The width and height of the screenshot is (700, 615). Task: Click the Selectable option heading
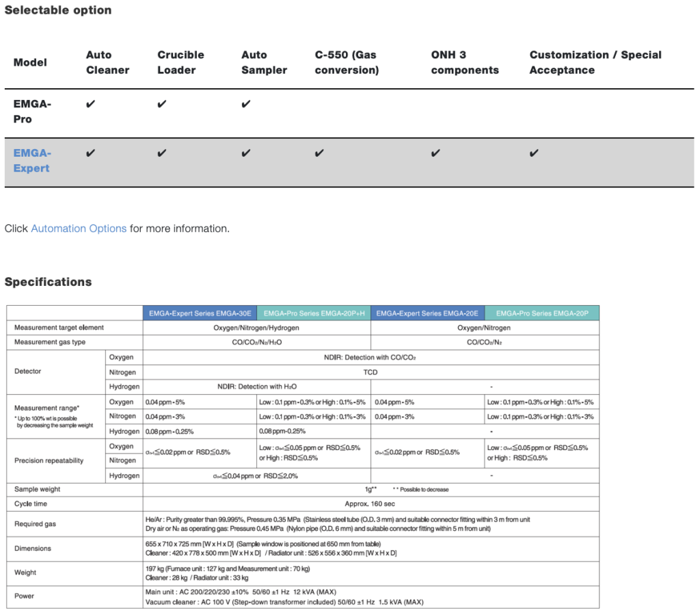coord(58,10)
